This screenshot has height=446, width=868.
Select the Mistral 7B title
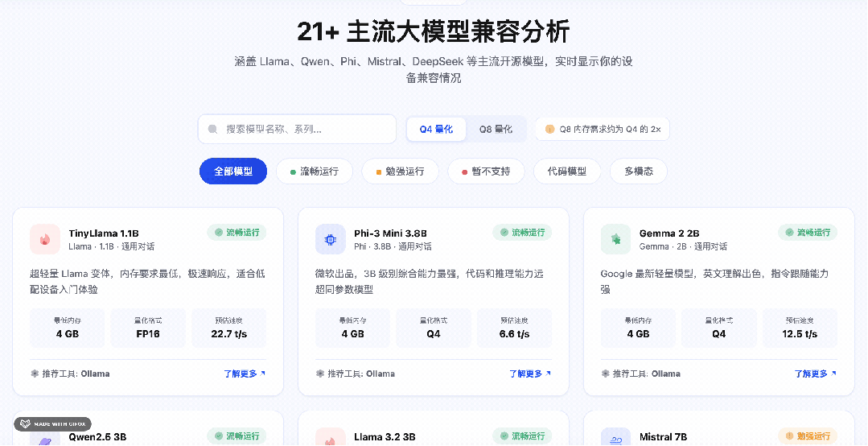pyautogui.click(x=663, y=437)
